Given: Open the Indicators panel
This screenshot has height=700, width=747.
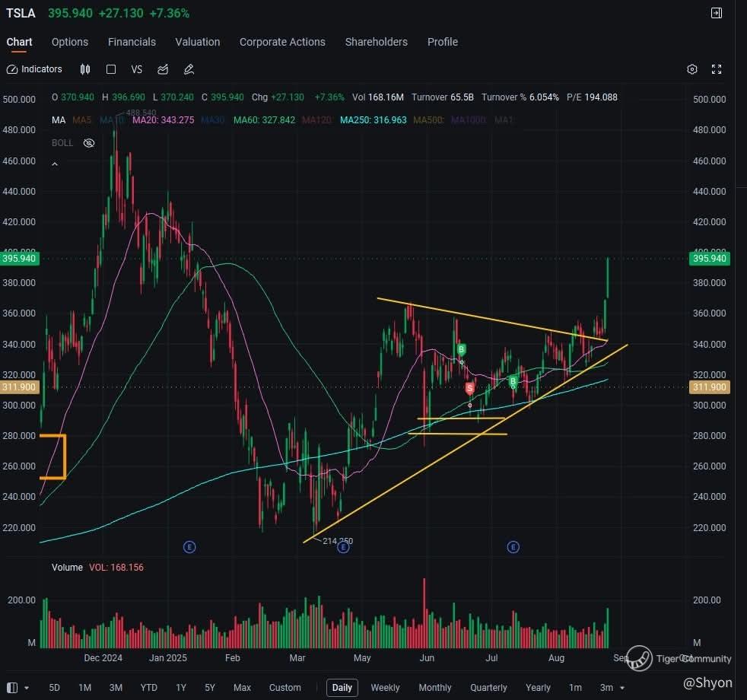Looking at the screenshot, I should click(34, 69).
